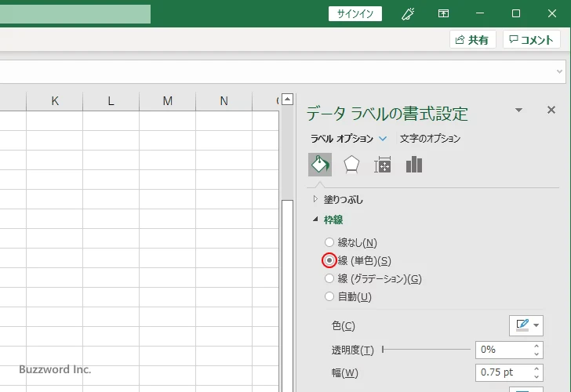Image resolution: width=571 pixels, height=392 pixels.
Task: Select column M header
Action: click(168, 101)
